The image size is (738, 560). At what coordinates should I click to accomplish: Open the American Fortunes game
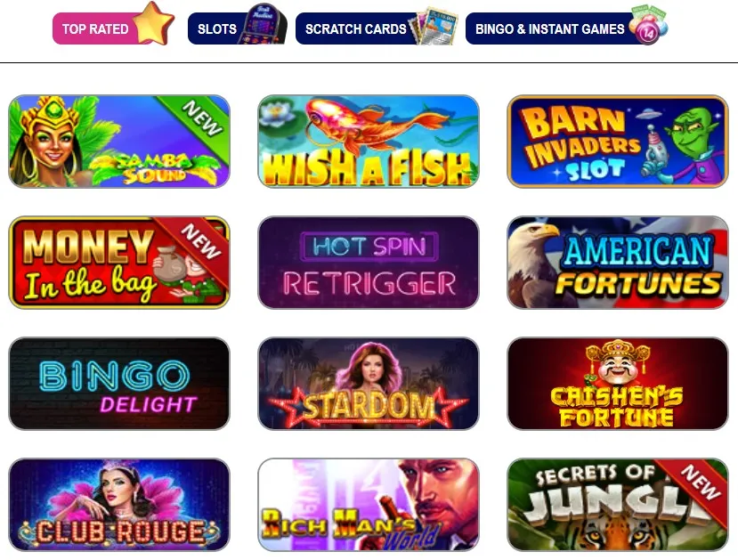(x=618, y=263)
